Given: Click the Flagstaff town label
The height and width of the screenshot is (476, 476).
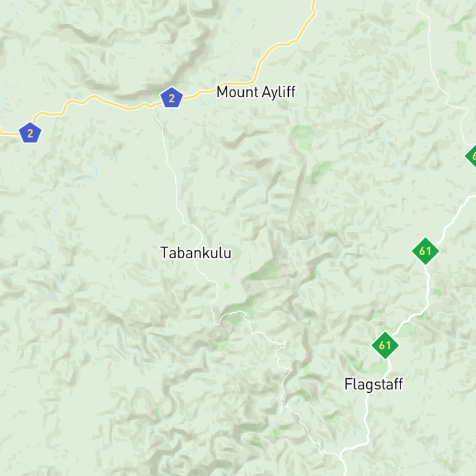Looking at the screenshot, I should point(374,385).
